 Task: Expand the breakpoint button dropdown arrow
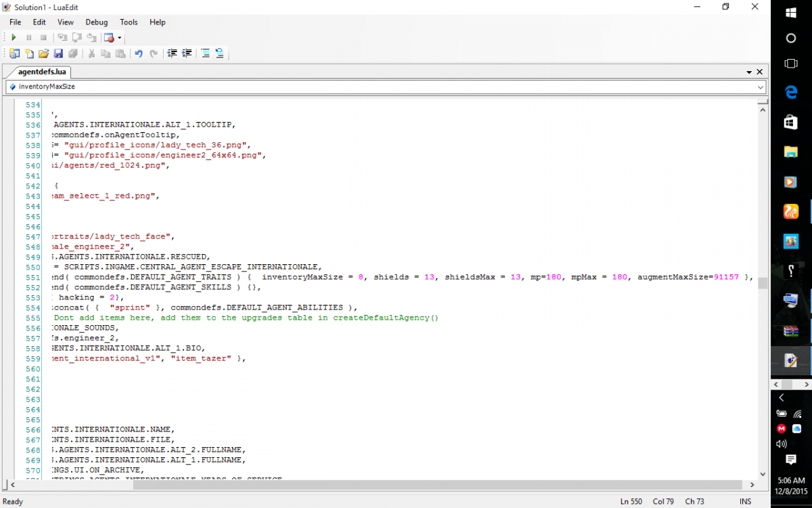tap(120, 38)
